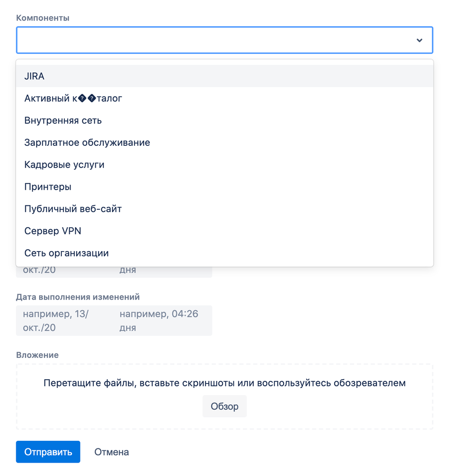Choose the Сервер VPN option
The height and width of the screenshot is (476, 468).
coord(52,231)
